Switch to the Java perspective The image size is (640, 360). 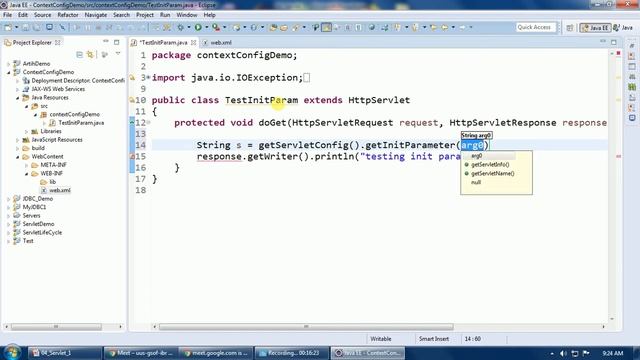(623, 27)
